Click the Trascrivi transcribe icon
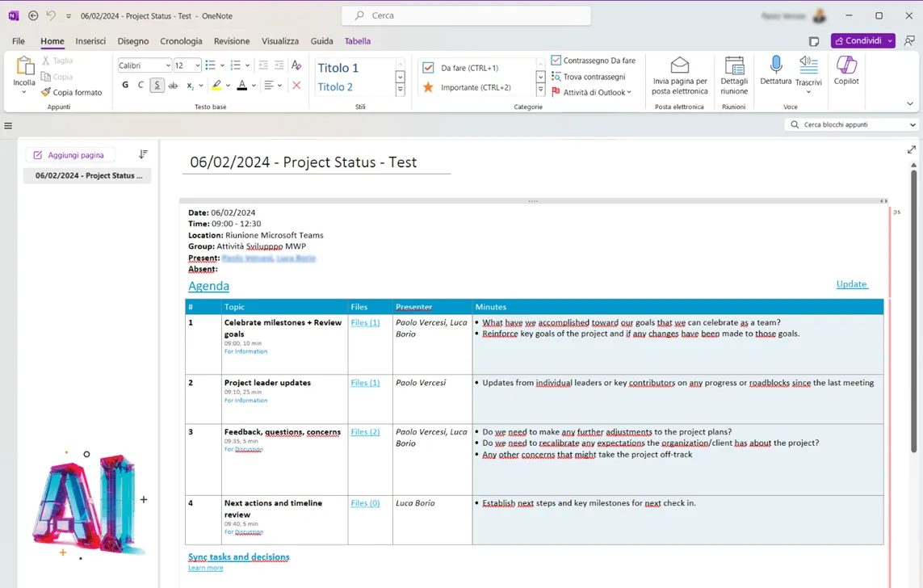The height and width of the screenshot is (588, 923). pyautogui.click(x=808, y=64)
